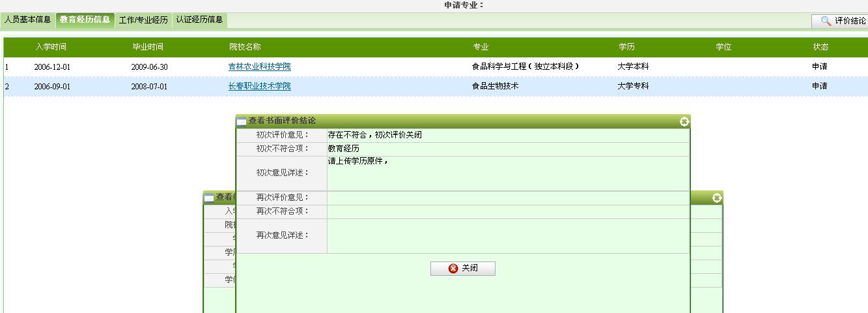Select cell 2008-07-01

149,86
